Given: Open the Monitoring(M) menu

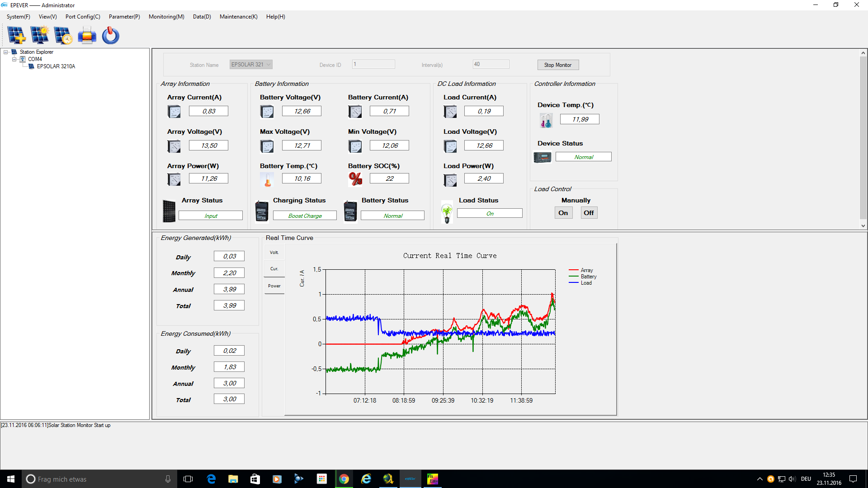Looking at the screenshot, I should [x=166, y=17].
